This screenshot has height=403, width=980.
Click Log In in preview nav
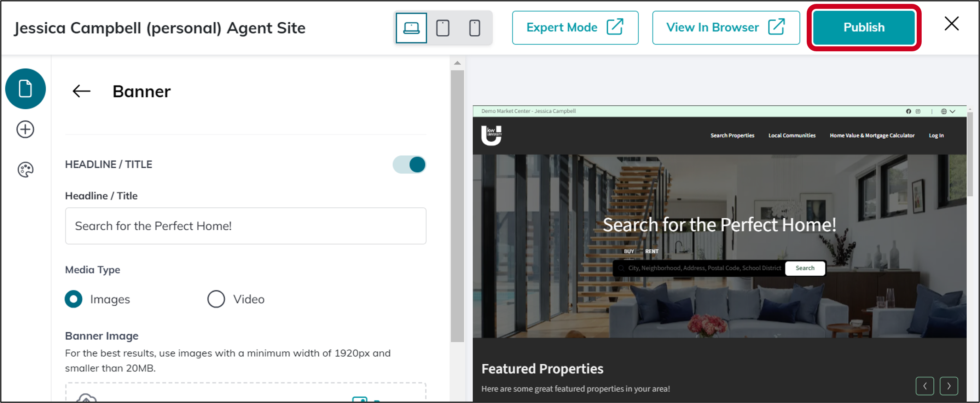[936, 136]
